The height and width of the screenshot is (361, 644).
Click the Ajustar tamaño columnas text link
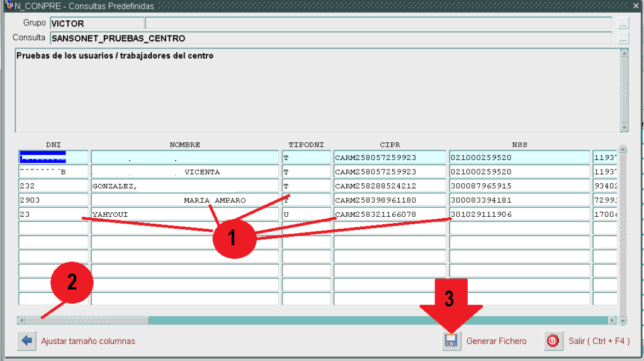pos(88,341)
